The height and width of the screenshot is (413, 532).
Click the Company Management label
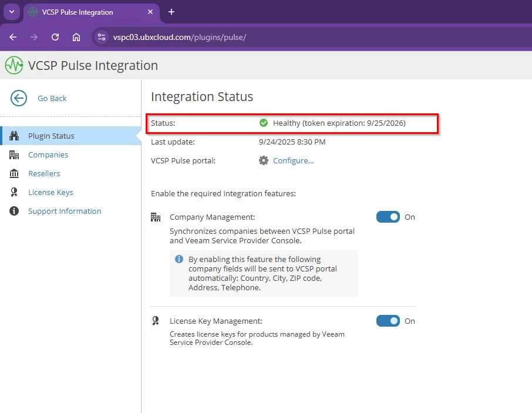pos(213,217)
